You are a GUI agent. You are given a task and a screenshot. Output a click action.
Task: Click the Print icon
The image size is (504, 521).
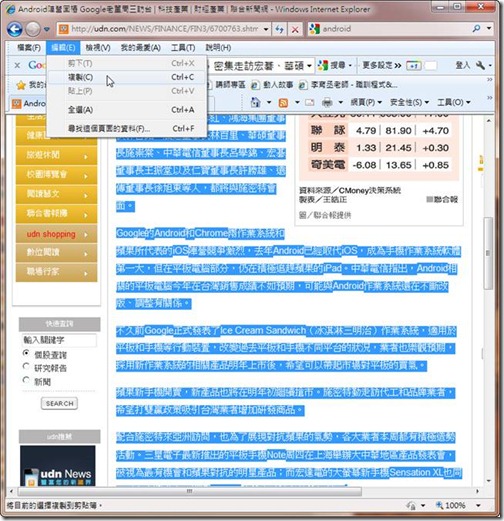tap(327, 102)
